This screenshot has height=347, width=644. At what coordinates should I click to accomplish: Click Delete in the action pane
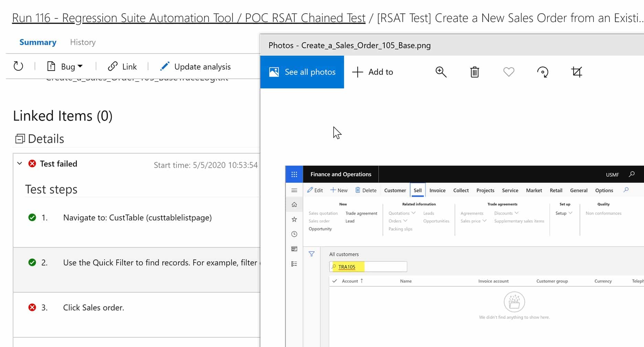pos(366,190)
